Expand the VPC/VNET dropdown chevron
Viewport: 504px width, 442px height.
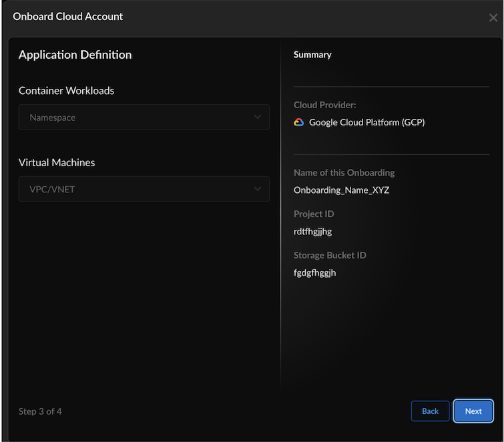[x=258, y=190]
